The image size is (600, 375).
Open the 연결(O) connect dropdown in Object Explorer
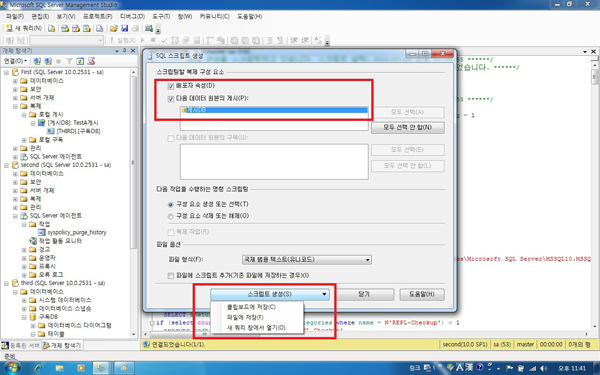point(15,61)
